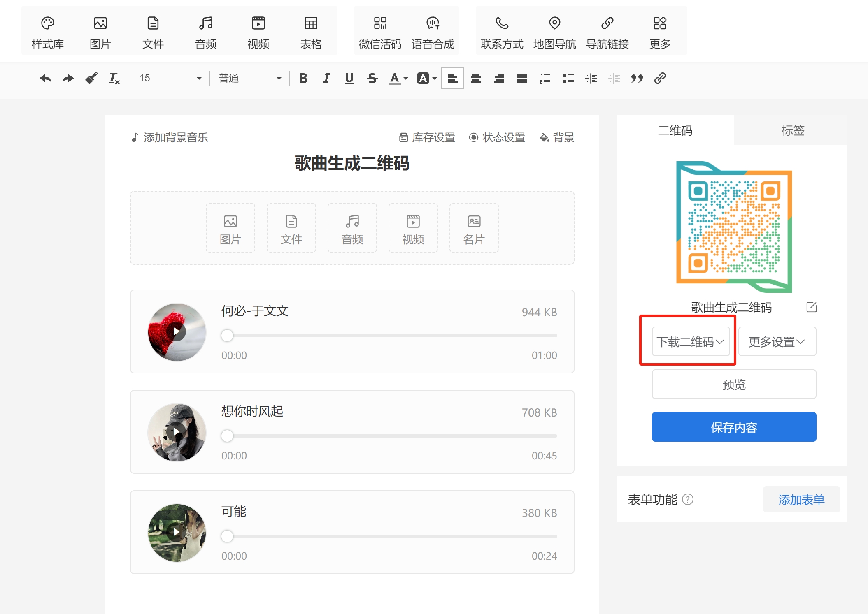The width and height of the screenshot is (868, 614).
Task: Toggle underline formatting
Action: (349, 78)
